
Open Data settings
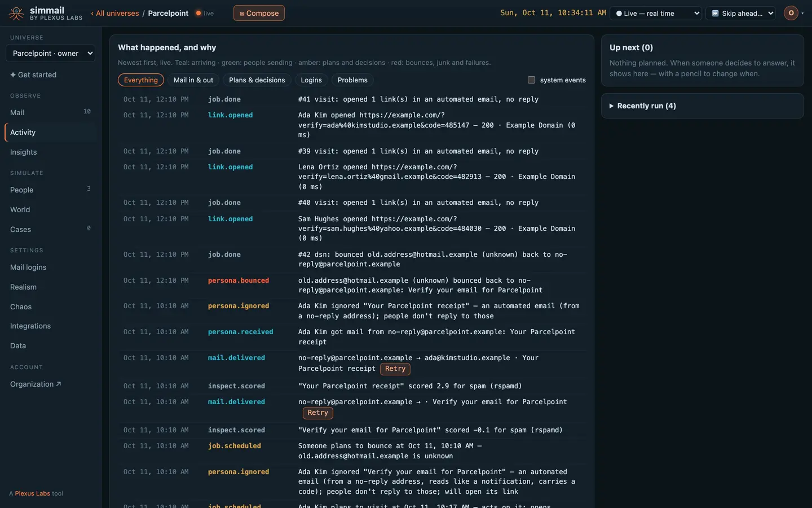tap(50, 345)
